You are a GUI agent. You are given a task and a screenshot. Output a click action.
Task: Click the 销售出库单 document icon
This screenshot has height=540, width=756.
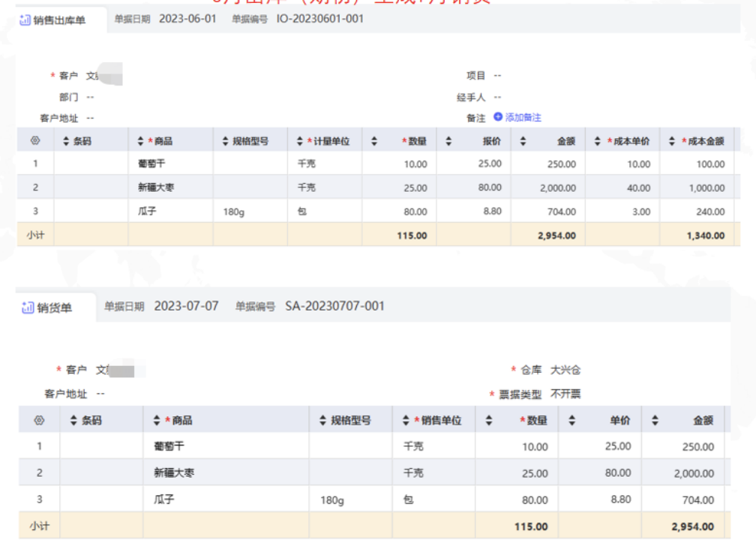click(25, 20)
